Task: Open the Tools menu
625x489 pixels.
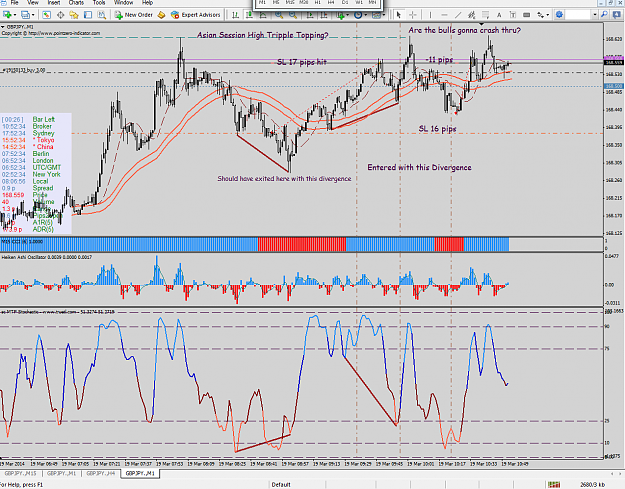Action: 99,2
